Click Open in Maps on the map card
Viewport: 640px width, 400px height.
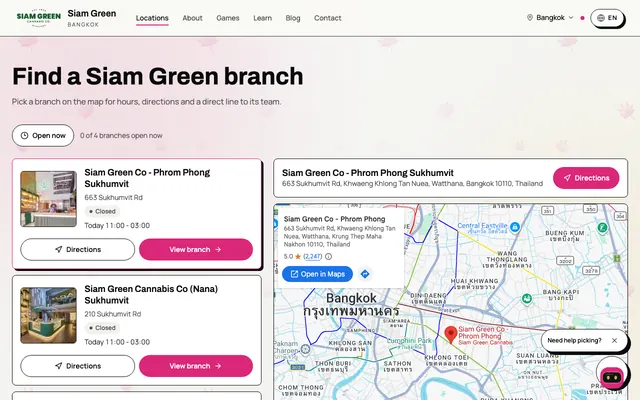(x=318, y=274)
